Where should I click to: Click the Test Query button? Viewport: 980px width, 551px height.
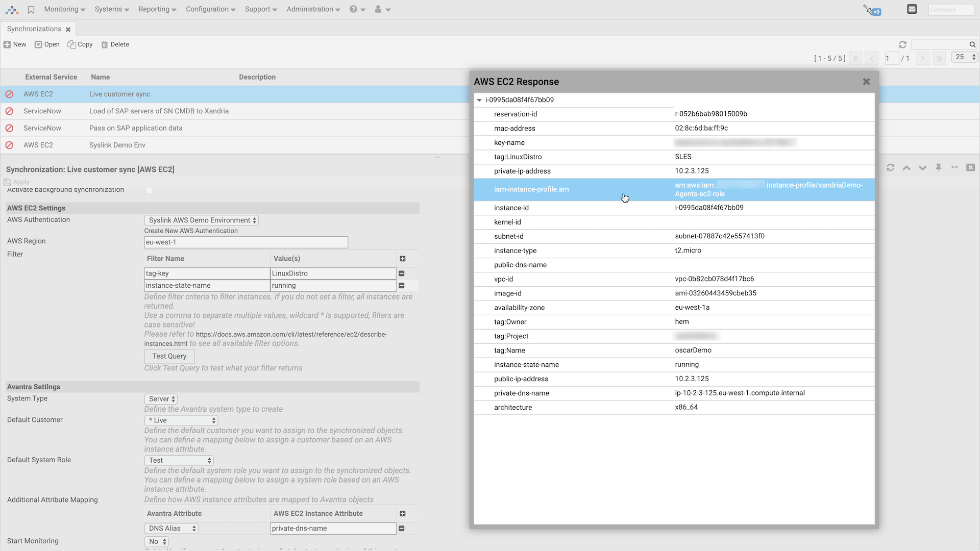pos(169,356)
